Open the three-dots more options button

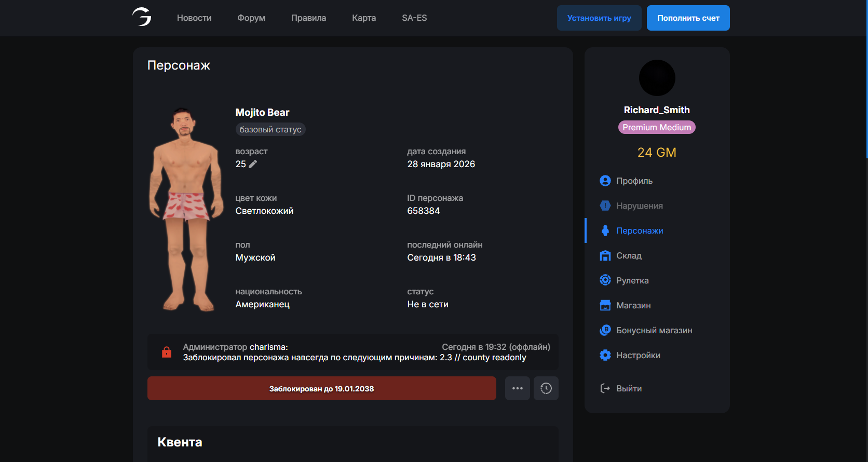[x=517, y=388]
